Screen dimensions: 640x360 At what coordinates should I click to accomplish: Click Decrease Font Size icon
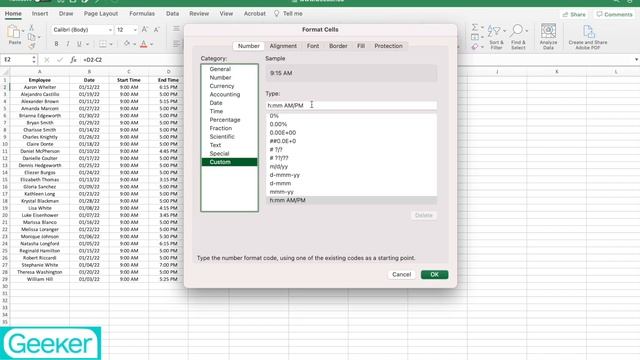click(156, 29)
